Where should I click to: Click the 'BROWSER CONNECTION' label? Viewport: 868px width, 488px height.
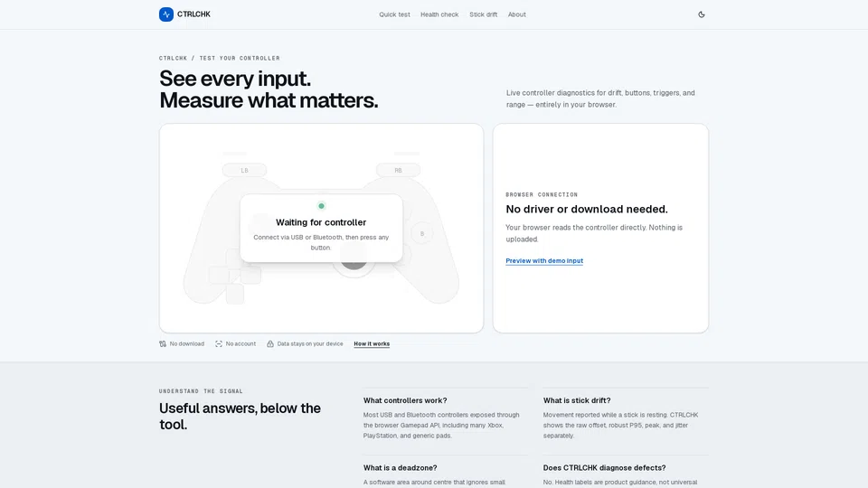click(542, 195)
